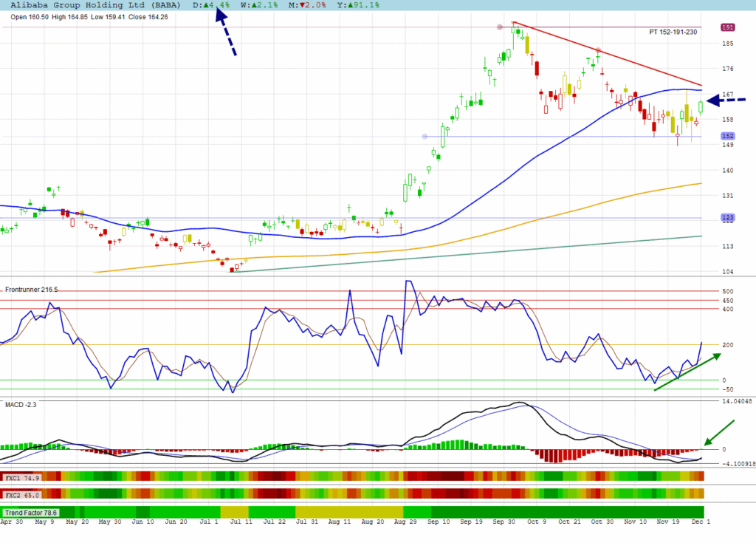Click the Trend Factor 78.6 label
The width and height of the screenshot is (756, 543).
[30, 512]
